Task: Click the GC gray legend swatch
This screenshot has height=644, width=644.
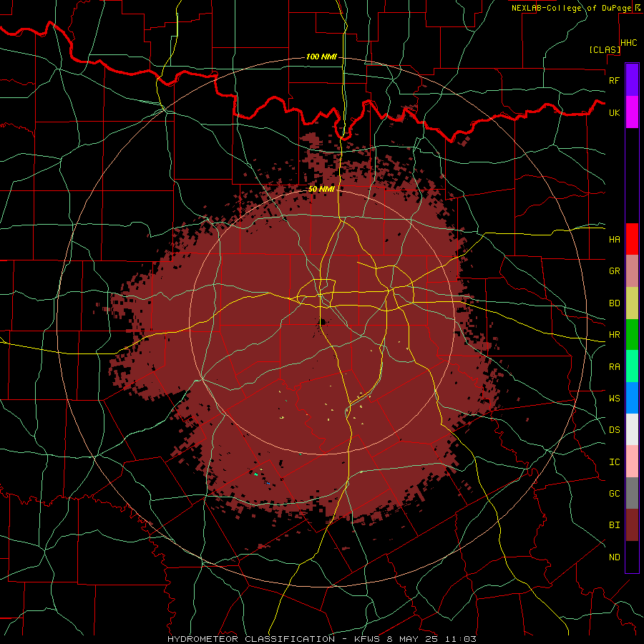Action: [632, 493]
